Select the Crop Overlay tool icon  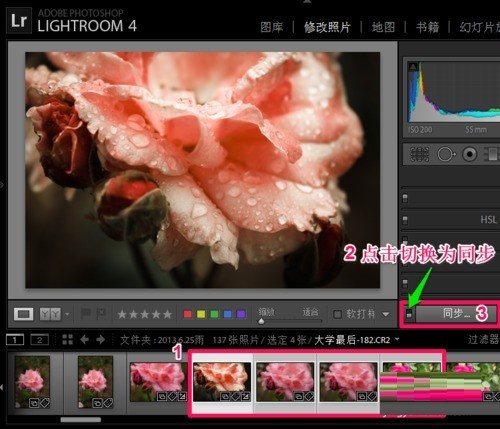pyautogui.click(x=419, y=154)
